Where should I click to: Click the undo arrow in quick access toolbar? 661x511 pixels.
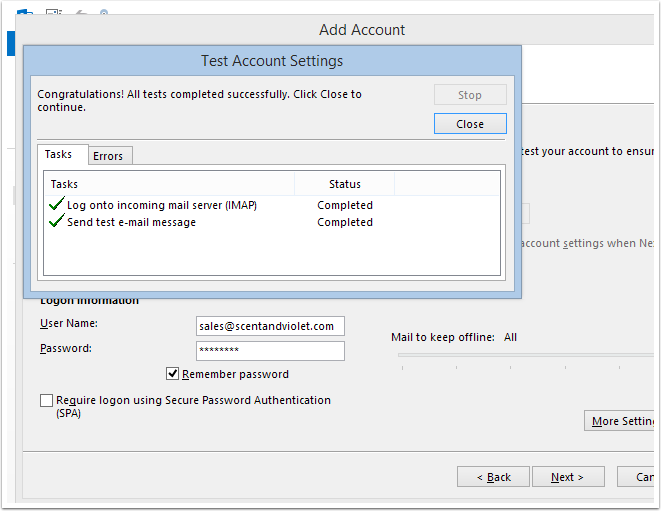pos(83,14)
